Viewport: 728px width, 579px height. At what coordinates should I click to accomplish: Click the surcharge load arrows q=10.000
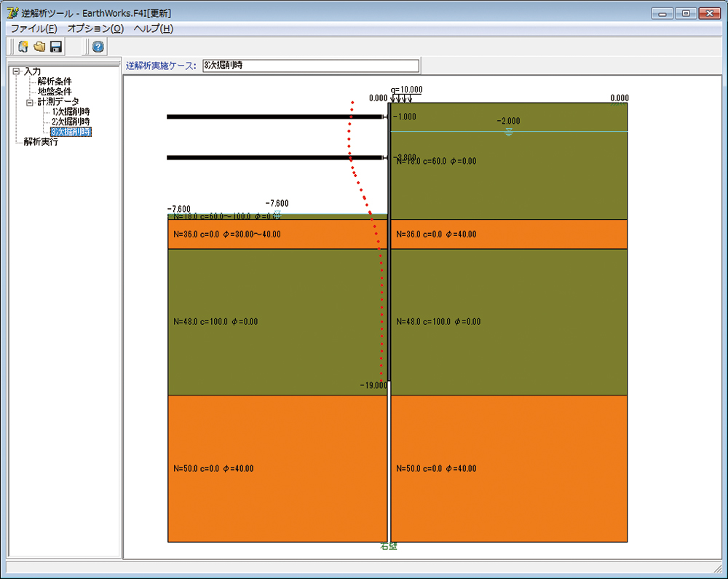(x=402, y=98)
